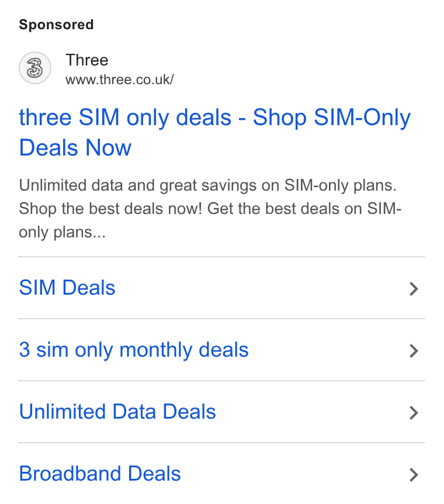The image size is (444, 504).
Task: Click the 'Deals Now' headline line
Action: click(x=75, y=147)
